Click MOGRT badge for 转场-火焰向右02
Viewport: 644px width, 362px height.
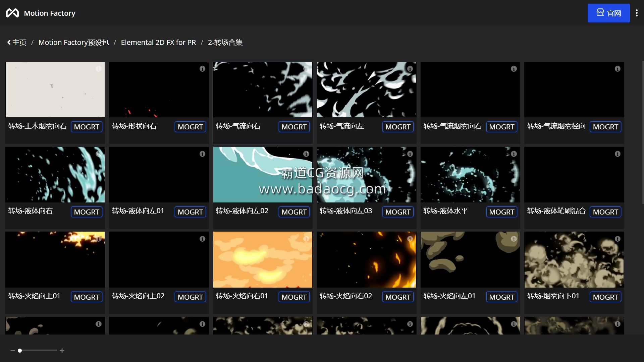tap(398, 297)
